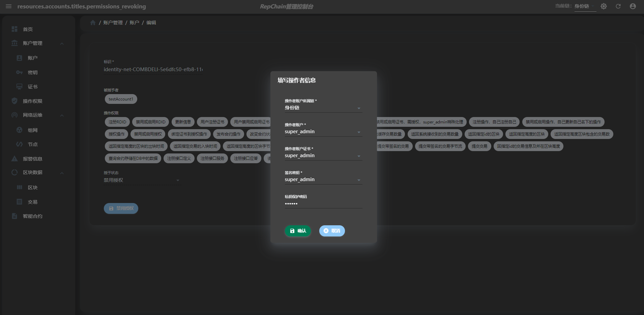Click the 标识 identifier field

[153, 69]
